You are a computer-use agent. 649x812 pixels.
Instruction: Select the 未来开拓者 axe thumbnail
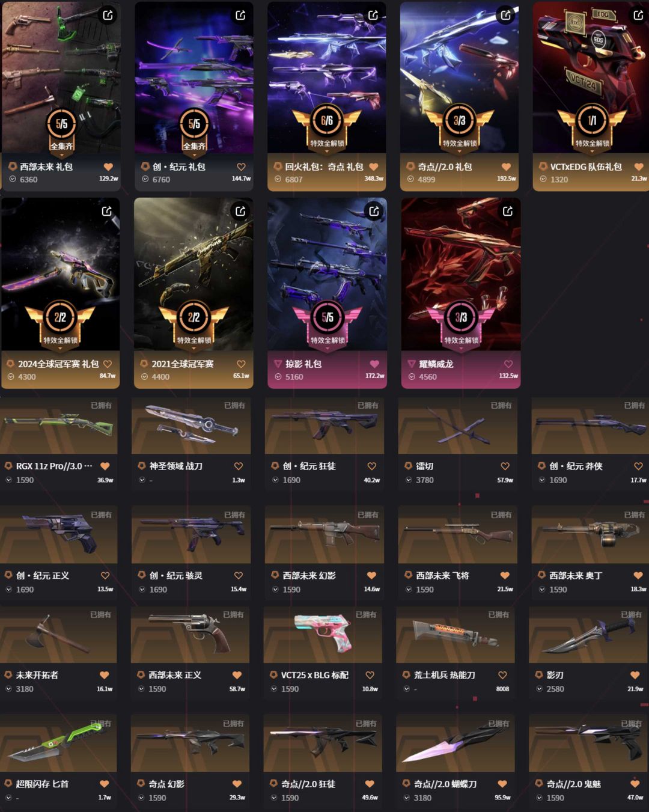(58, 634)
